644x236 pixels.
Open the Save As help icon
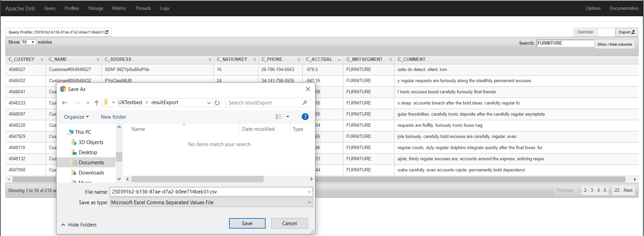[x=305, y=117]
